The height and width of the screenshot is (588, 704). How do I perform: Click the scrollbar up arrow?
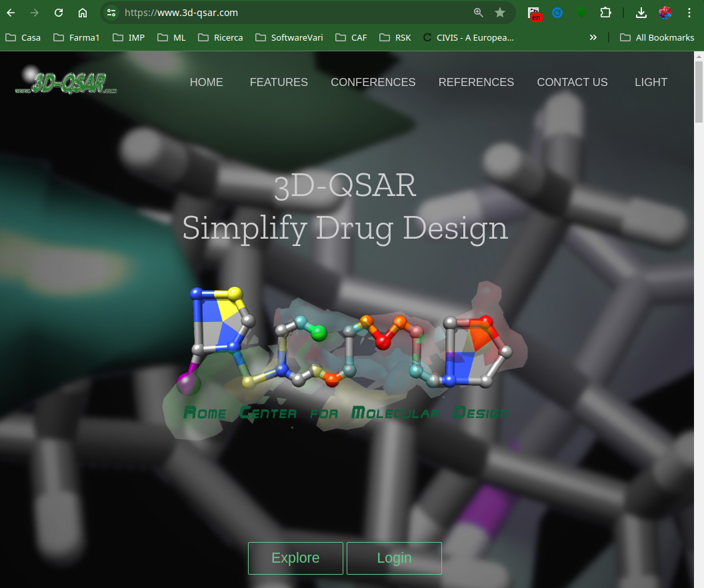click(699, 56)
